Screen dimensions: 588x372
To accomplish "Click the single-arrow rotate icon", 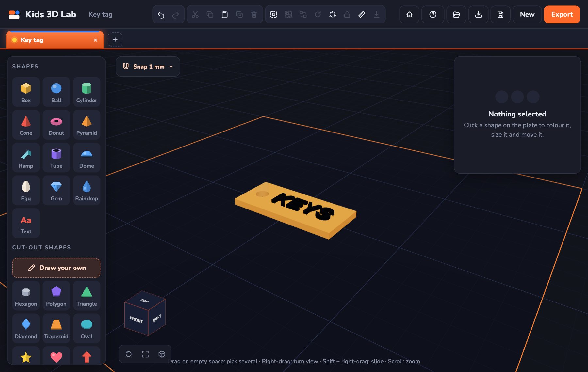I will (318, 14).
